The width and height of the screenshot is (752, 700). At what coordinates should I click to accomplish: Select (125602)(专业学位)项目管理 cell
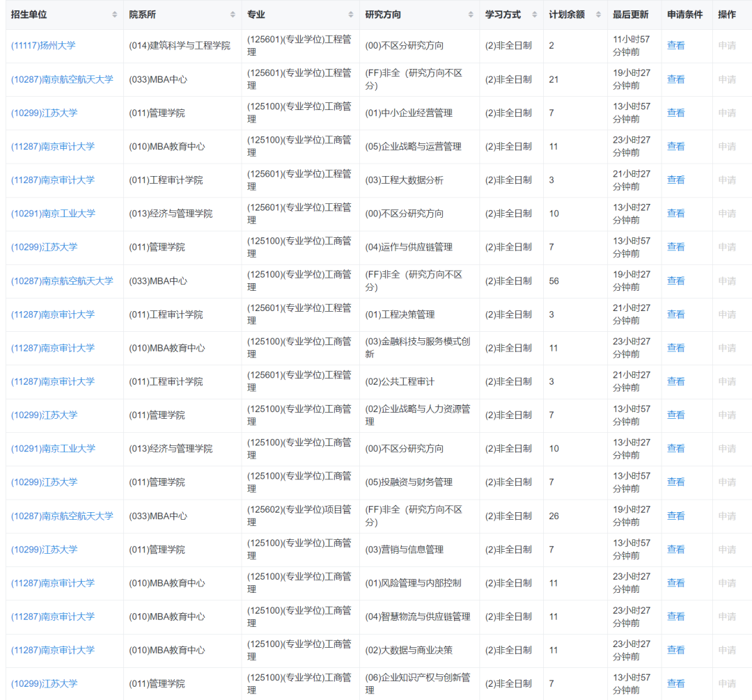point(299,516)
